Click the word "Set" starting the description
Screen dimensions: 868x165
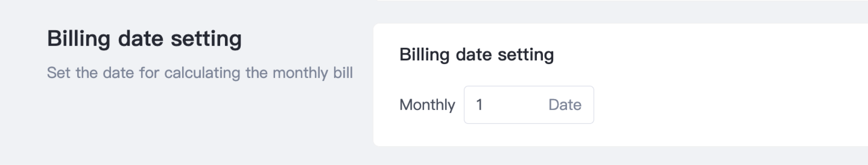(59, 73)
